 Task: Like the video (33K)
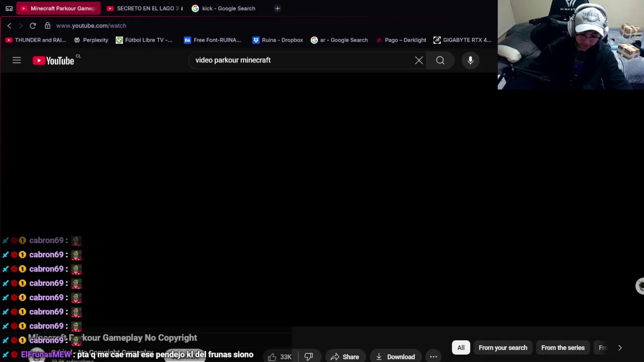[x=280, y=357]
